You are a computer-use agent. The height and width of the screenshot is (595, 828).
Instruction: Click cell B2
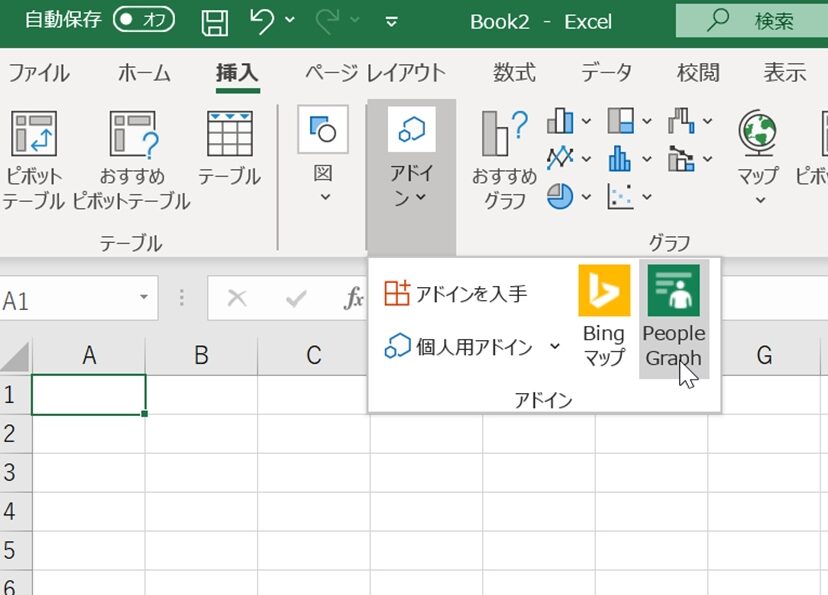[x=201, y=433]
